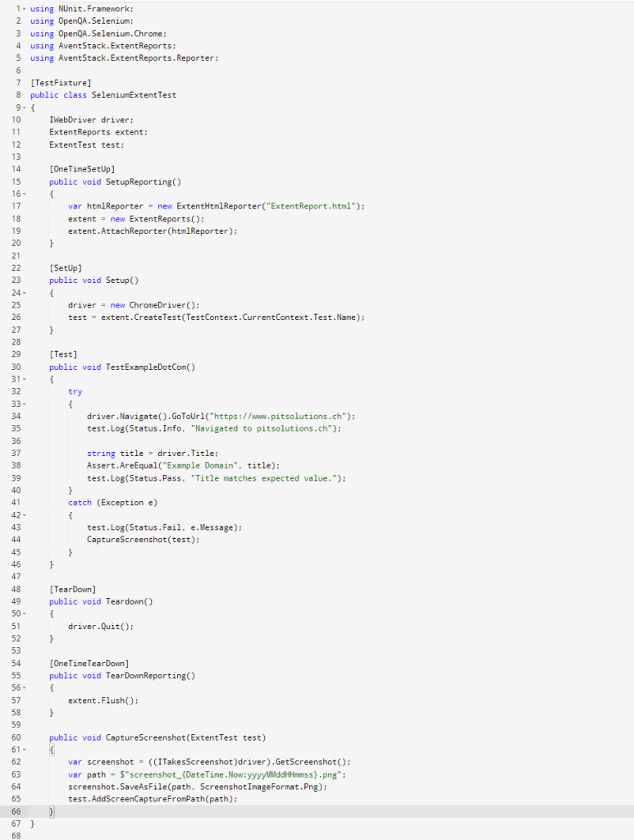634x840 pixels.
Task: Collapse the try block at line 33
Action: tap(23, 404)
